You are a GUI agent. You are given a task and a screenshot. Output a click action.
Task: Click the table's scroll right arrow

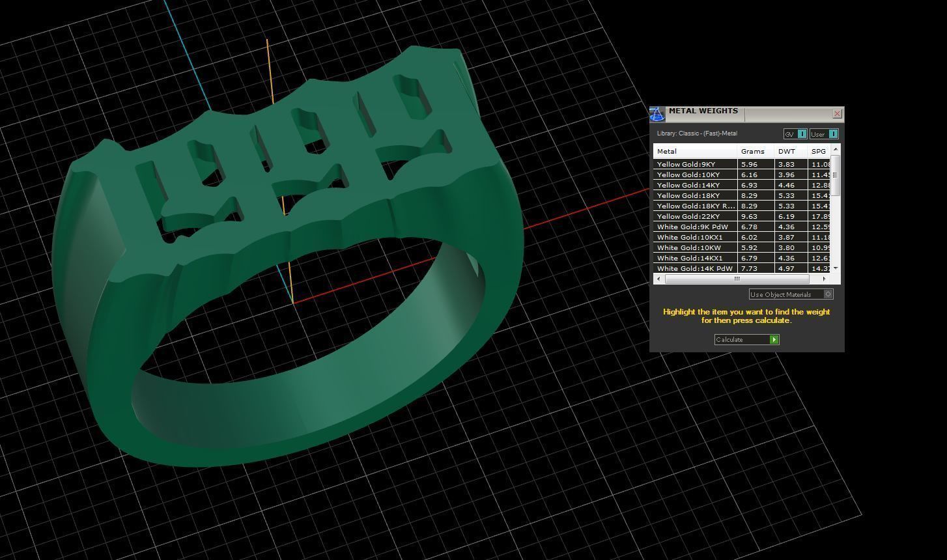click(x=824, y=279)
